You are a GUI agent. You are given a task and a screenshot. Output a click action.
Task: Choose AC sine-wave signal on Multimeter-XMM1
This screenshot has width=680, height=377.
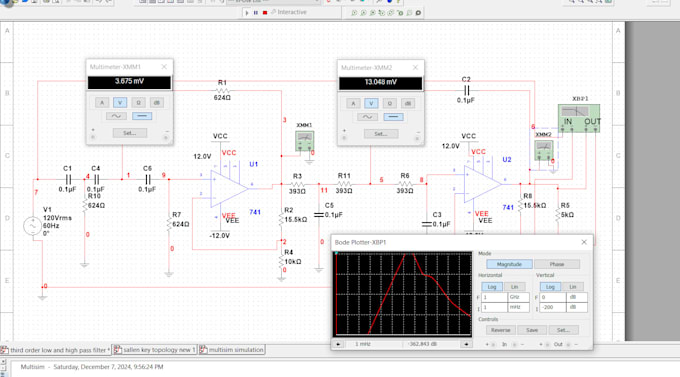[116, 116]
